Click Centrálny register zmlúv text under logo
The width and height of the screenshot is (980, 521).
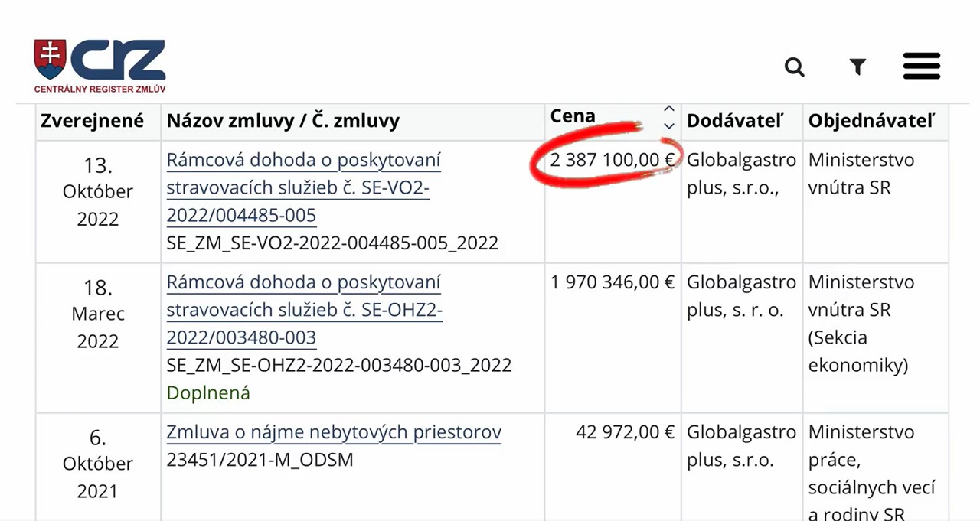pos(100,89)
